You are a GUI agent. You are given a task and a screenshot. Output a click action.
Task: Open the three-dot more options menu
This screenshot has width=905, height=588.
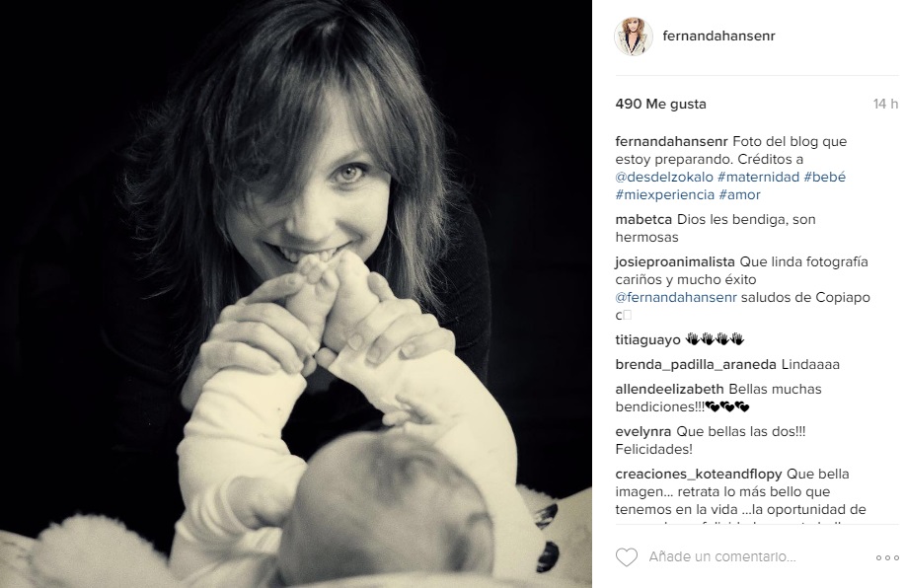(x=887, y=557)
